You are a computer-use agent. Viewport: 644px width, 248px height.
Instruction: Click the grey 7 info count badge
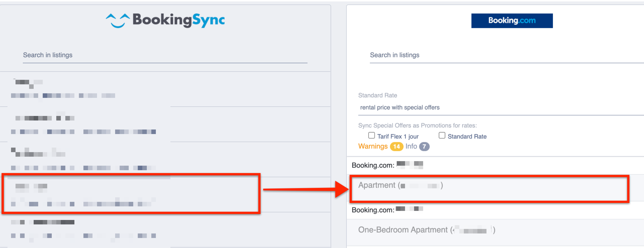click(x=424, y=147)
